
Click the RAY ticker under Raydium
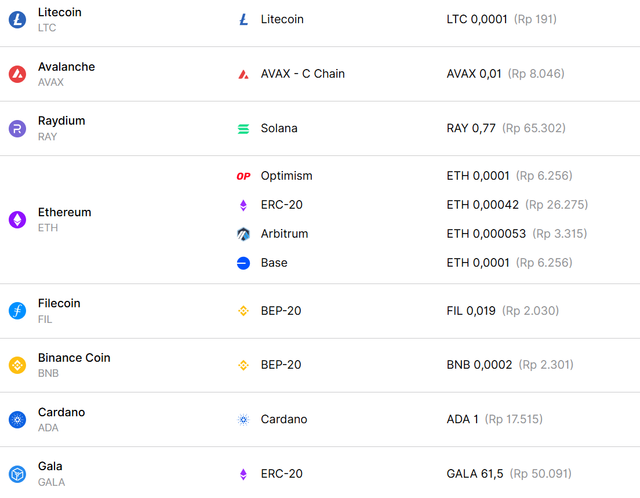47,137
